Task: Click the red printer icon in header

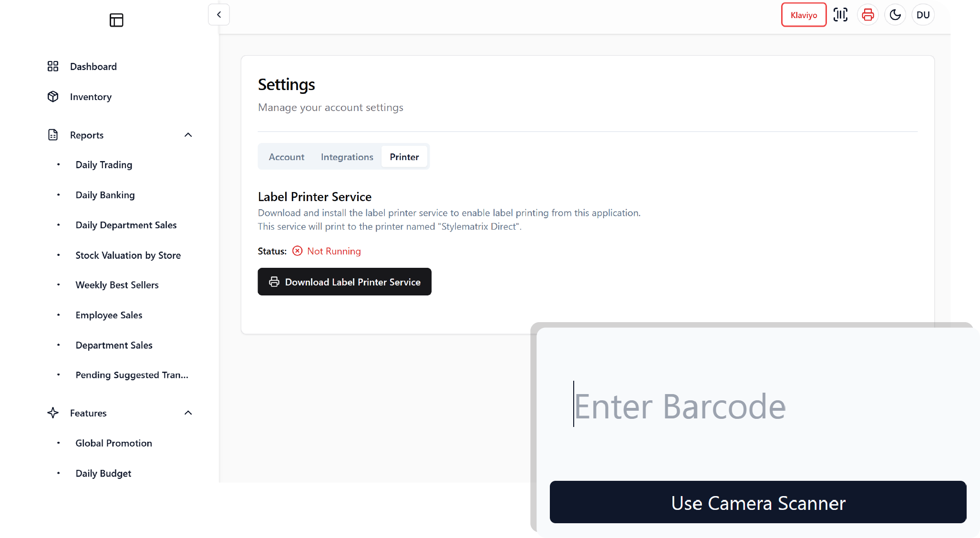Action: click(868, 15)
